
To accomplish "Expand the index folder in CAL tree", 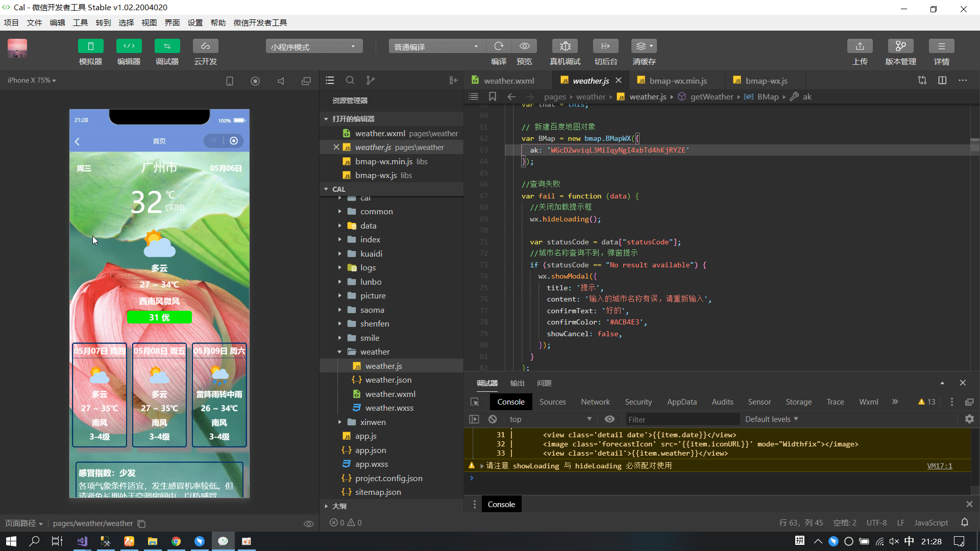I will (x=340, y=239).
